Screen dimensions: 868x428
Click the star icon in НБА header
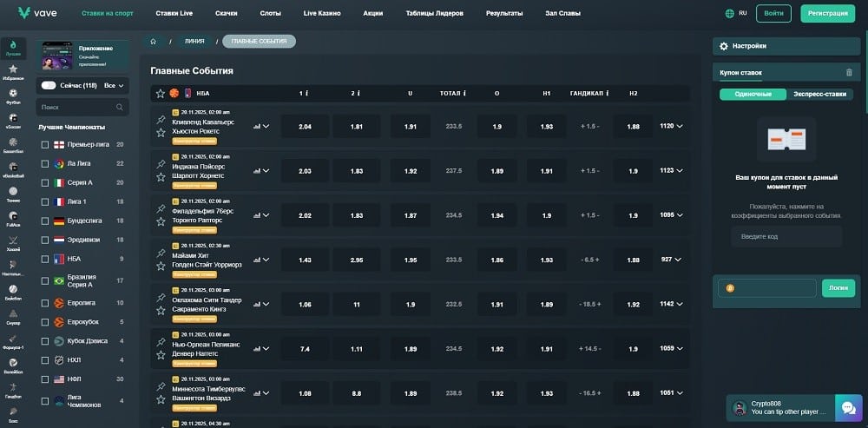click(x=161, y=94)
